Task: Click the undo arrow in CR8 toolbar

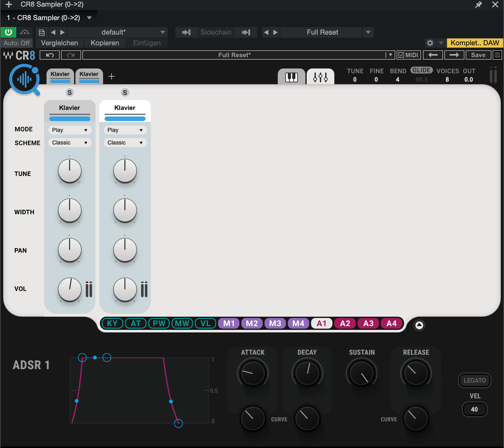Action: (50, 55)
